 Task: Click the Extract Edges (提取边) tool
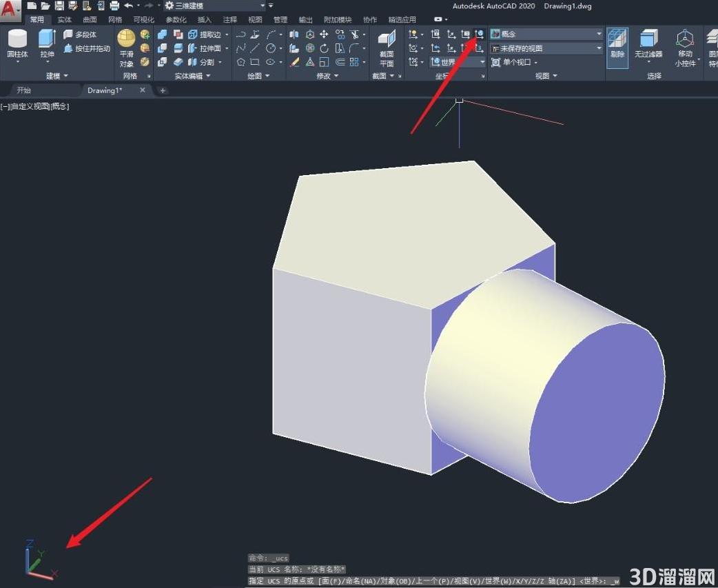(205, 34)
